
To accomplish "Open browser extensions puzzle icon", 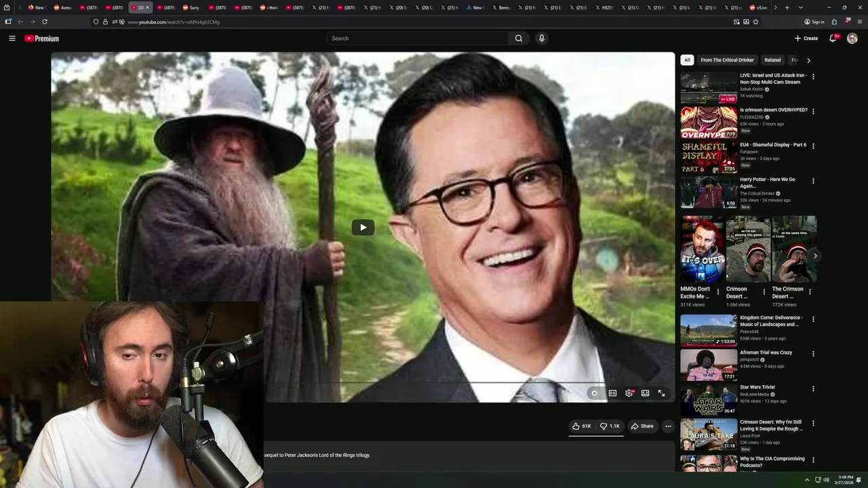I will coord(834,22).
